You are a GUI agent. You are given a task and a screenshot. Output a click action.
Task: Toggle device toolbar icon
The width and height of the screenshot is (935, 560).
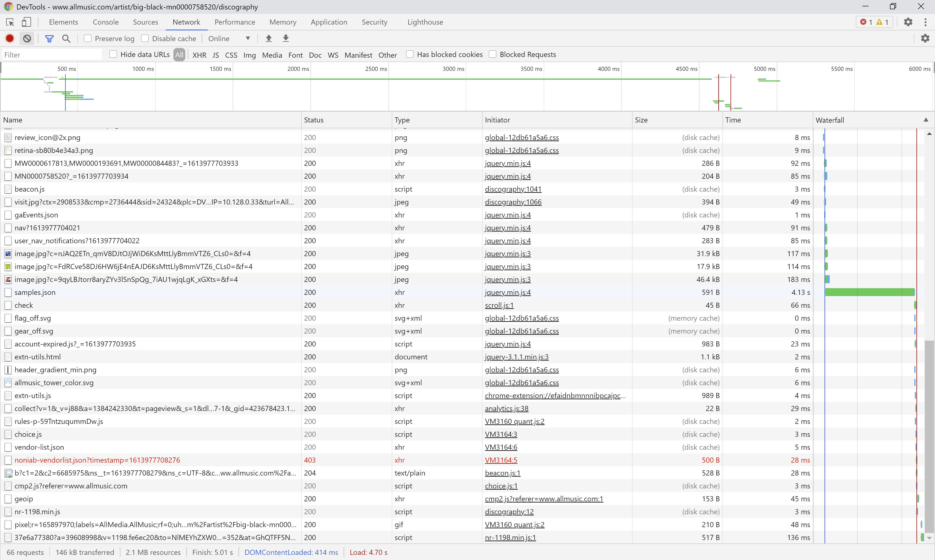click(x=26, y=22)
